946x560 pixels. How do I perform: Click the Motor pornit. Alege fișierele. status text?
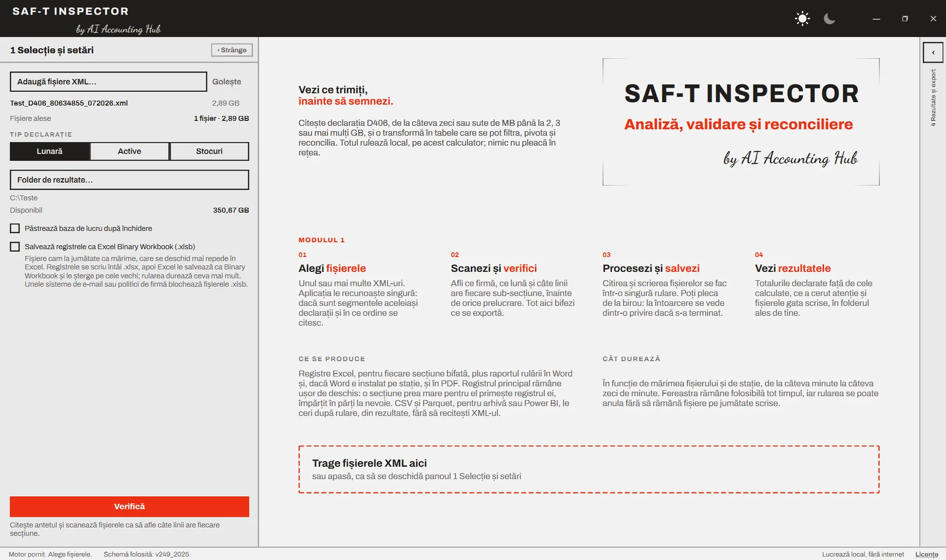point(50,555)
